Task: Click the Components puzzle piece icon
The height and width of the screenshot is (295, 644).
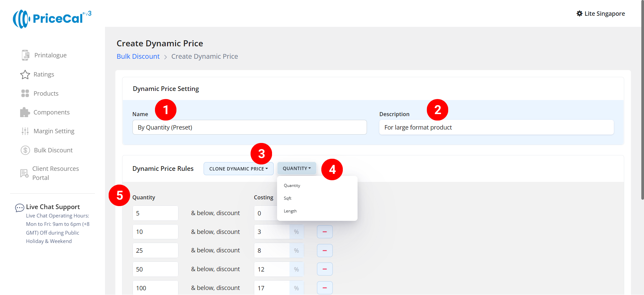Action: coord(25,112)
